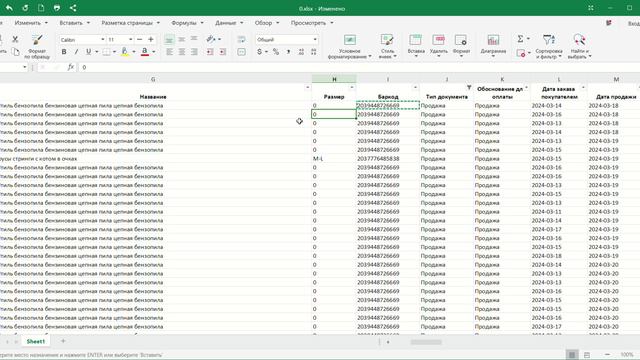Open the Вставить menu
The width and height of the screenshot is (640, 360).
pos(75,23)
